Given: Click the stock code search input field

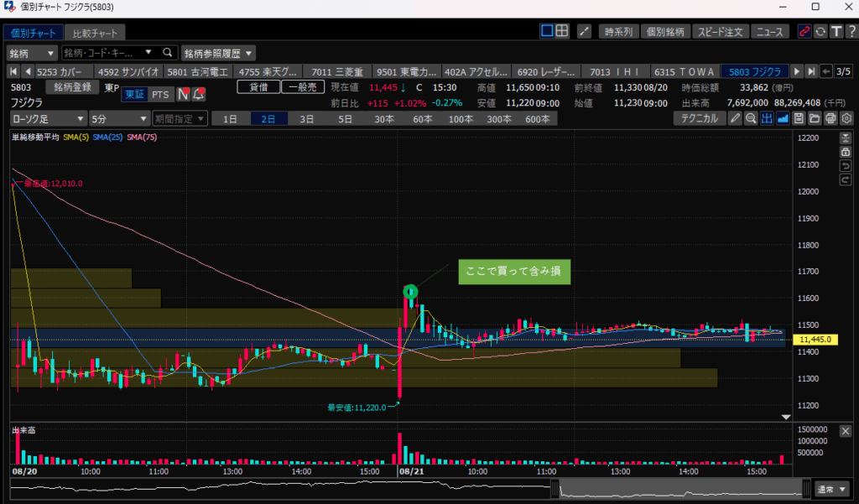Looking at the screenshot, I should coord(109,52).
